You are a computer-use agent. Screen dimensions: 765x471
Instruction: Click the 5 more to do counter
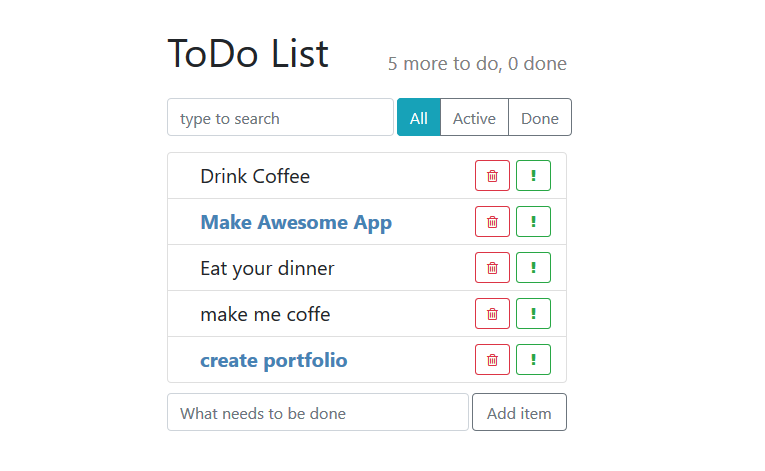[x=477, y=63]
